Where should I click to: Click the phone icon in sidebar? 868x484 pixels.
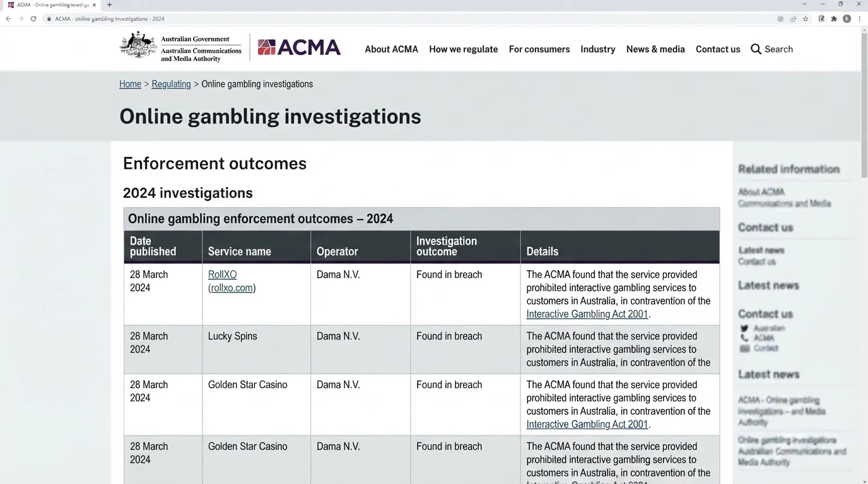point(744,338)
